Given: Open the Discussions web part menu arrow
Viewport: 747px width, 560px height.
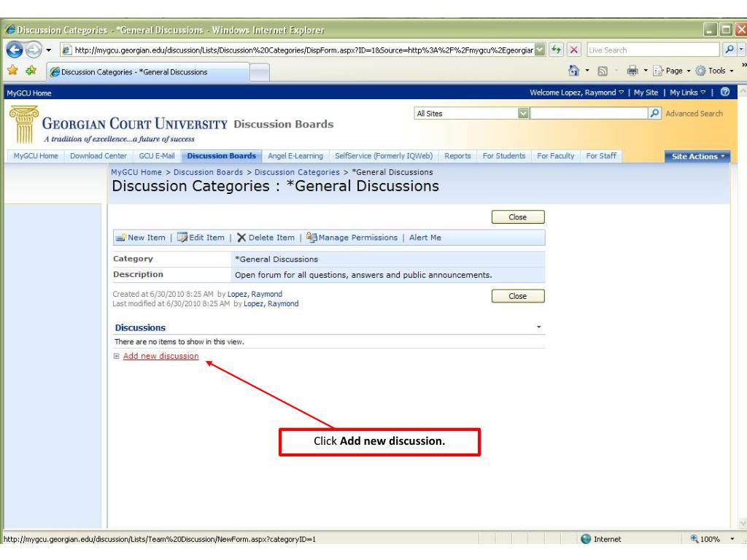Looking at the screenshot, I should pos(539,327).
